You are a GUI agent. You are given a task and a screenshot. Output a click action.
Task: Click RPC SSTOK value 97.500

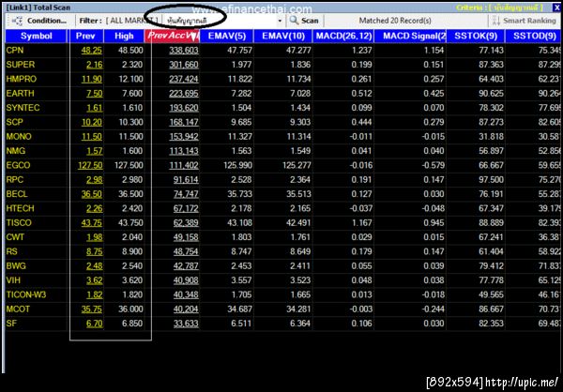(x=491, y=179)
